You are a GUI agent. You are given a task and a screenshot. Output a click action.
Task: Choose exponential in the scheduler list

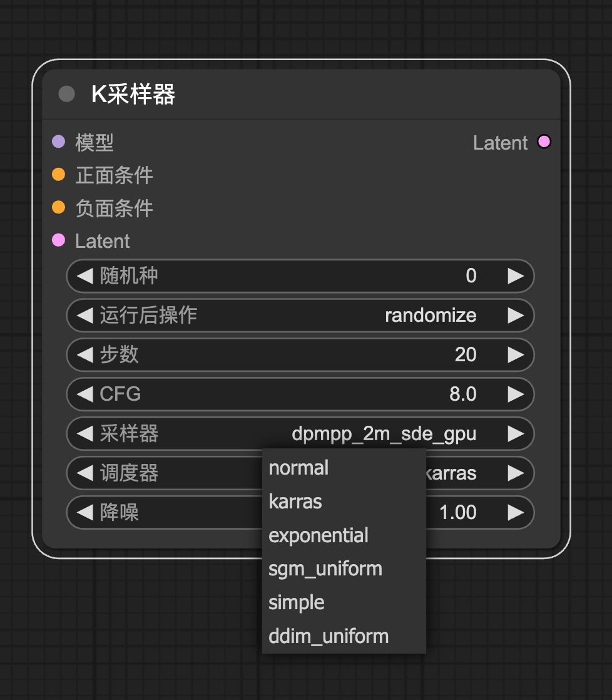[319, 535]
